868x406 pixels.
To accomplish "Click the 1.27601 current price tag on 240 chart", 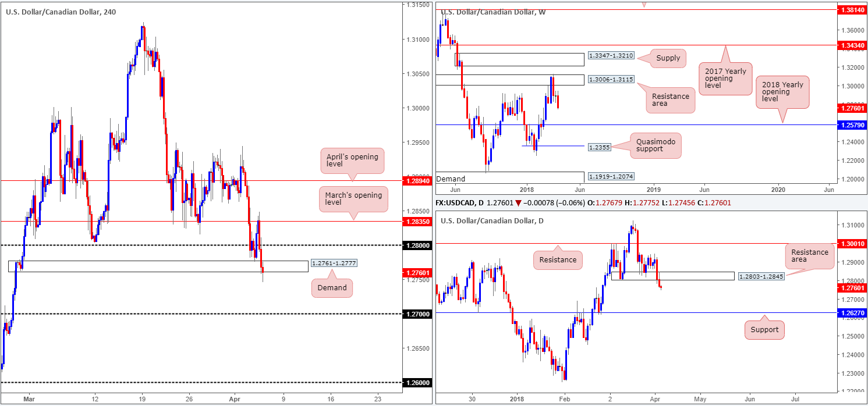I will 417,272.
